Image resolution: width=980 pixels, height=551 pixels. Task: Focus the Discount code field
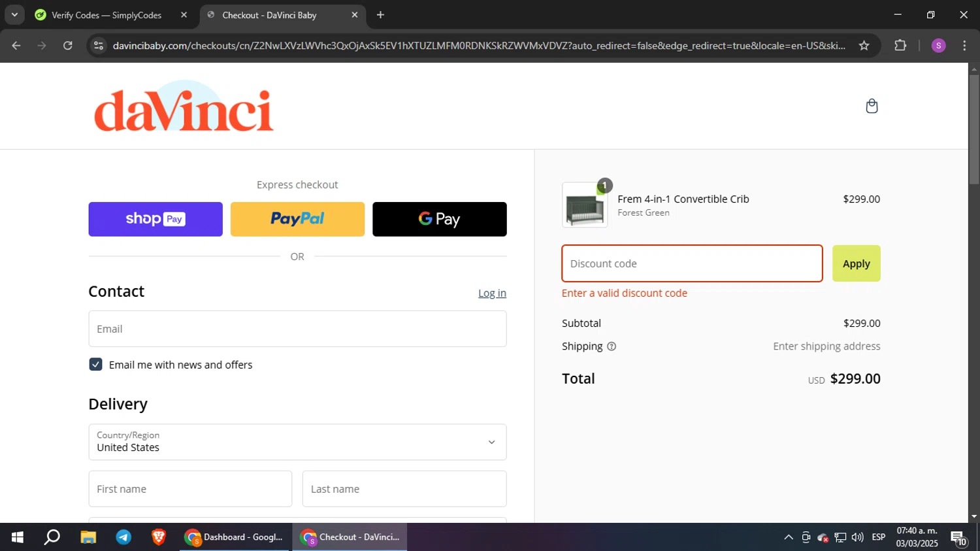point(692,263)
